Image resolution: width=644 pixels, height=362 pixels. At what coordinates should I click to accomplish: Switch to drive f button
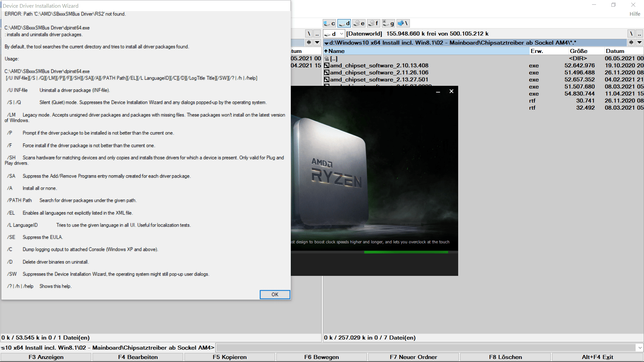(373, 23)
